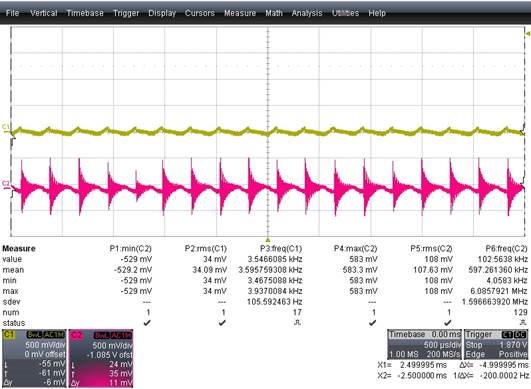Open the Measure menu
The width and height of the screenshot is (531, 389).
[x=240, y=13]
